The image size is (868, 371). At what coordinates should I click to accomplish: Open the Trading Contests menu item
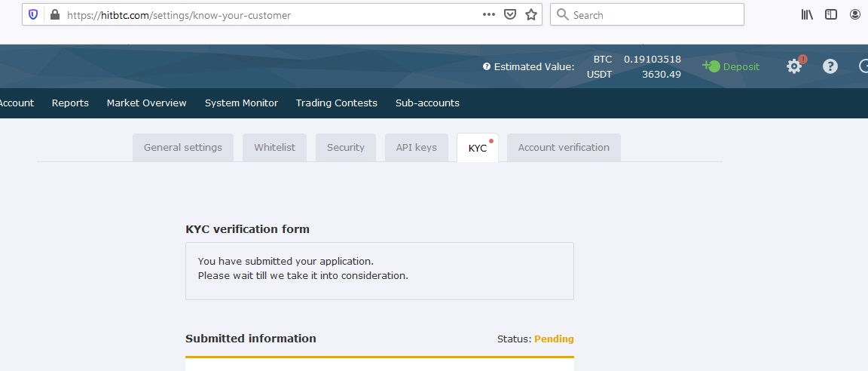point(337,103)
